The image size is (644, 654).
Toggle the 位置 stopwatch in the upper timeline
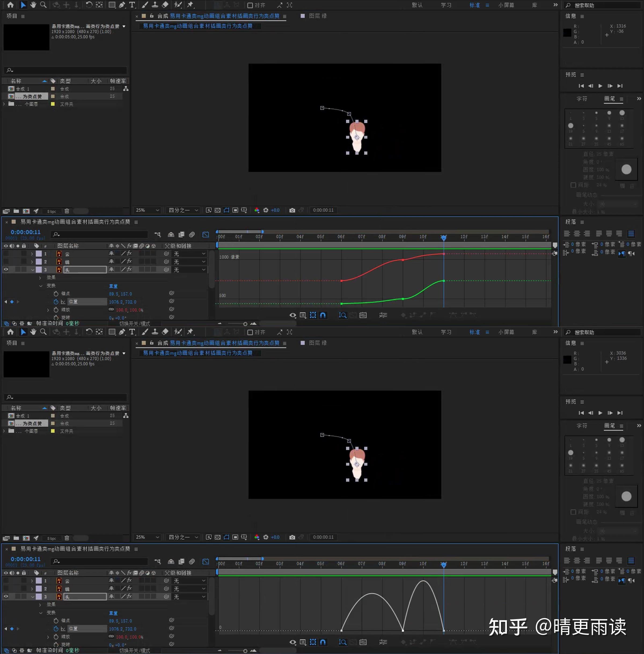pyautogui.click(x=56, y=302)
